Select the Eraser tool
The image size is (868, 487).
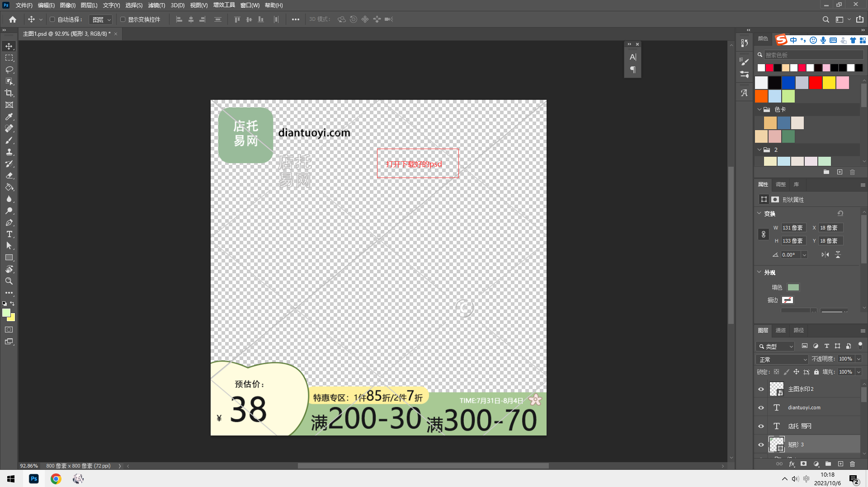(x=9, y=175)
